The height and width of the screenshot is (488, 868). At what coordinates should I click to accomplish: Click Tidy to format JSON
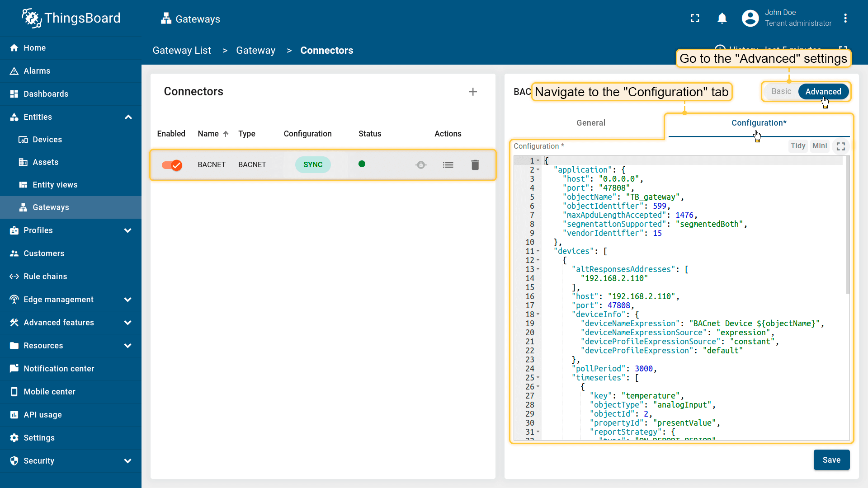pos(797,146)
